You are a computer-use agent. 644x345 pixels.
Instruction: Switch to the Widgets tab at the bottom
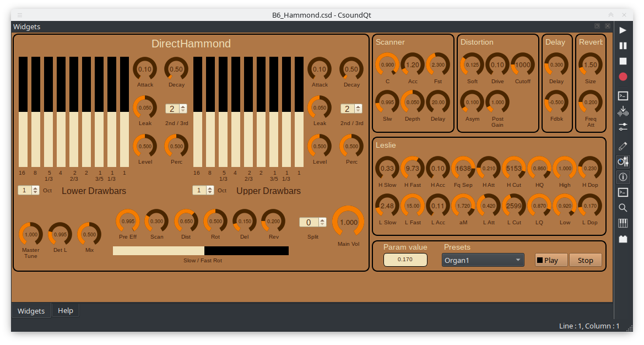click(x=31, y=311)
